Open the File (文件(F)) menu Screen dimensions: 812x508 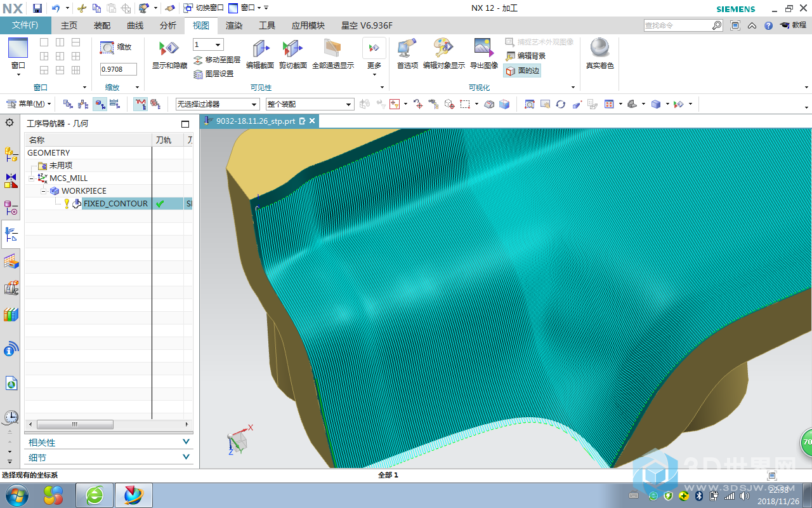pos(25,25)
